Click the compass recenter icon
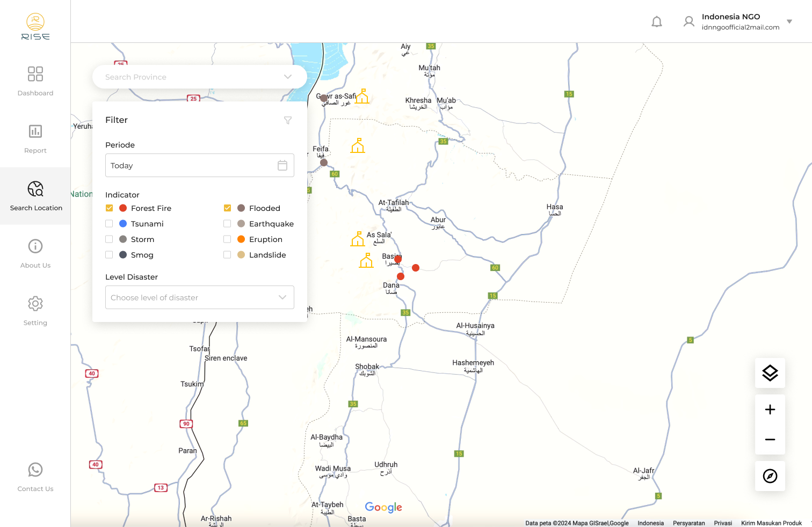The height and width of the screenshot is (527, 812). [x=770, y=476]
